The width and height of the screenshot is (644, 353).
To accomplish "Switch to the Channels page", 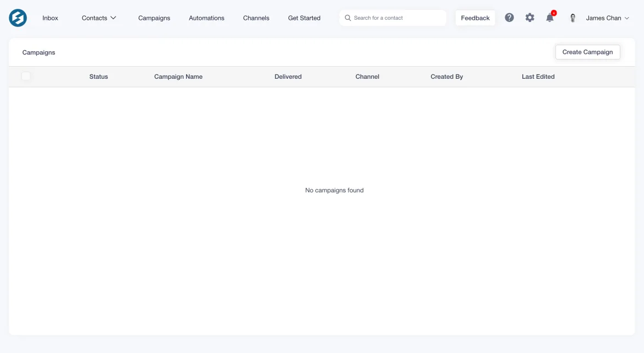I will [256, 18].
